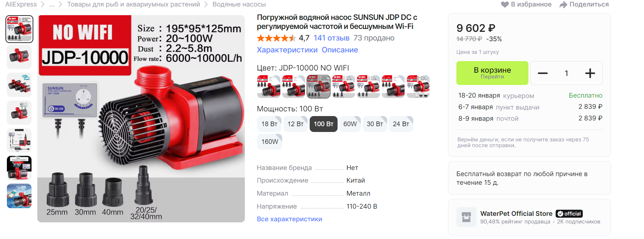The height and width of the screenshot is (239, 644).
Task: Select the 18 Вт power option
Action: (269, 124)
